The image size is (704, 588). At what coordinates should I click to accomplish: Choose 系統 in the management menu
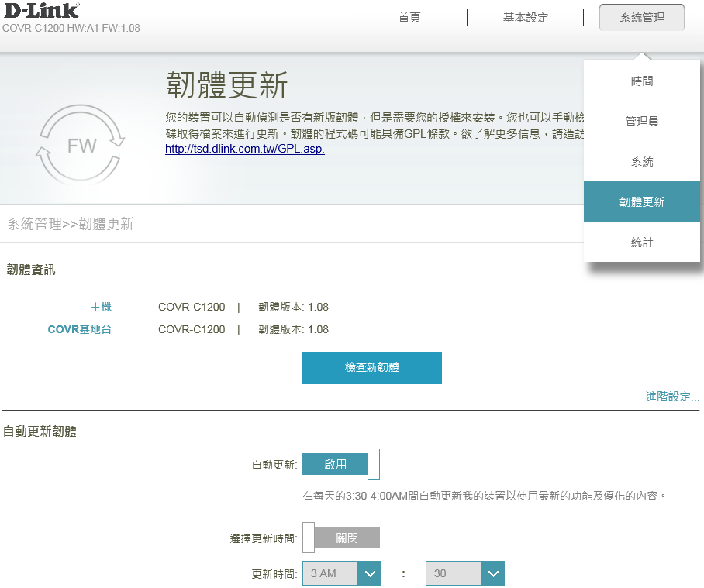click(x=642, y=162)
